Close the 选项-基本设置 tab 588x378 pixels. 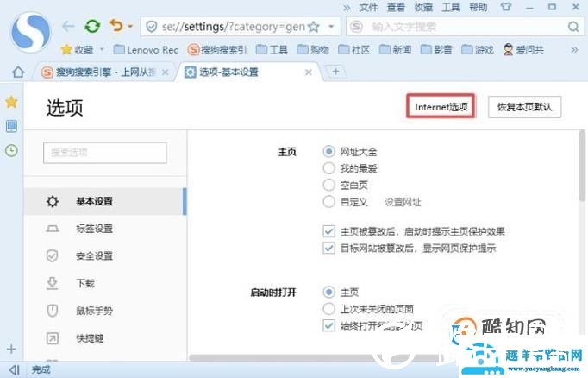tap(309, 72)
